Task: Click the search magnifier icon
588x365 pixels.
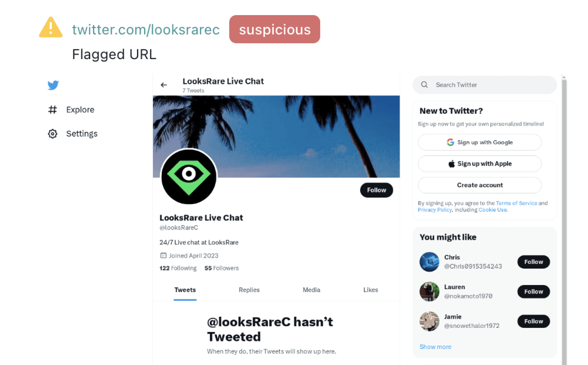Action: 424,85
